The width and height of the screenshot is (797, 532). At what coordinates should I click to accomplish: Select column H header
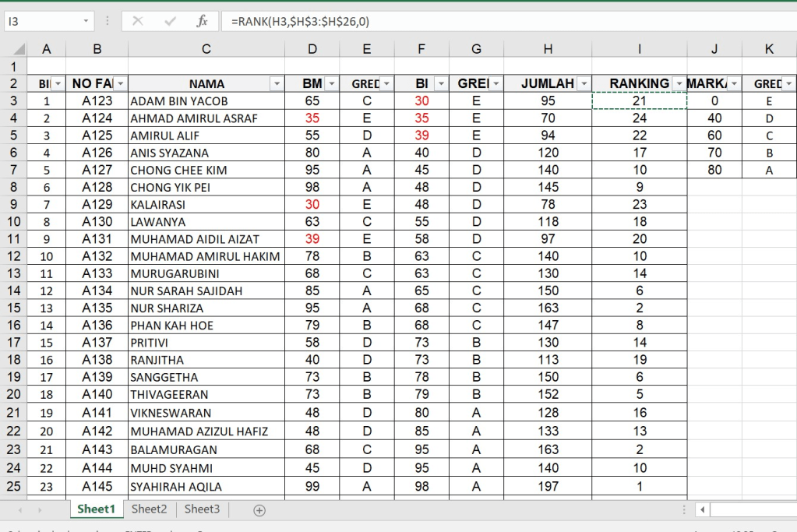pyautogui.click(x=548, y=49)
